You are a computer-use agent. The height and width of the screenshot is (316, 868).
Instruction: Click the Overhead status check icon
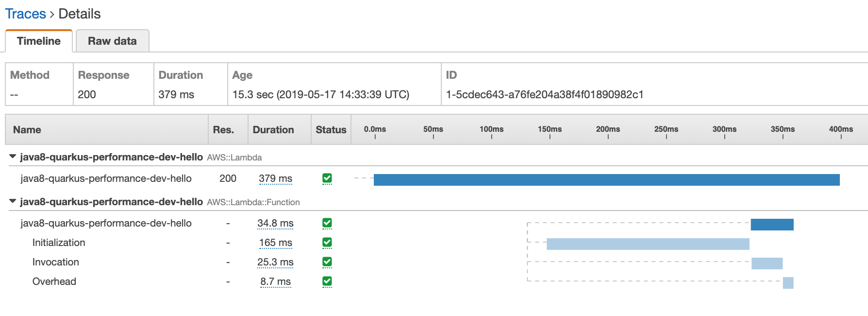327,281
